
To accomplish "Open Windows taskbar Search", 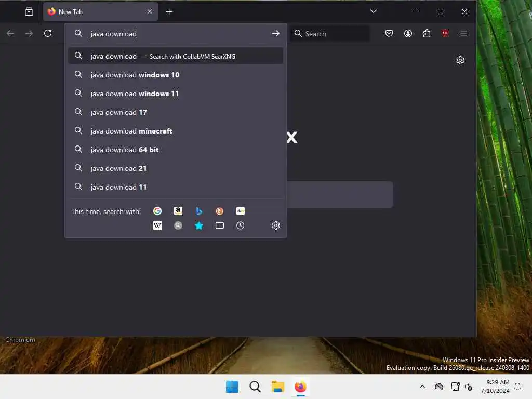I will pyautogui.click(x=255, y=387).
